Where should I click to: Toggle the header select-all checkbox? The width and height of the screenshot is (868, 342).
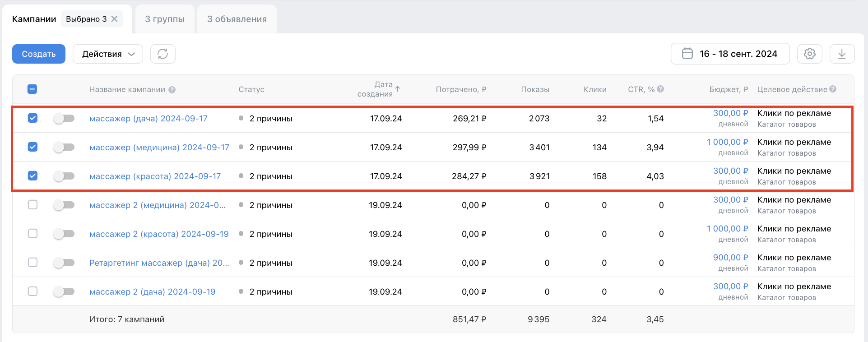[32, 89]
